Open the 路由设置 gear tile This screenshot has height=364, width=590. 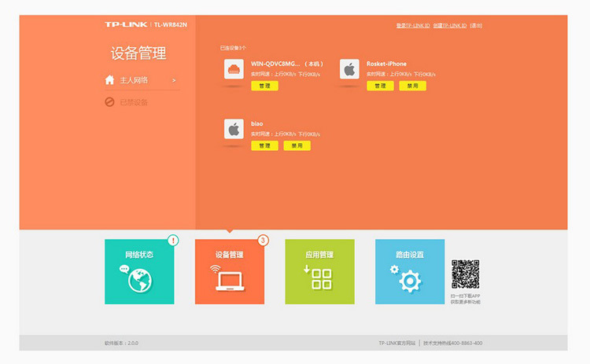410,271
